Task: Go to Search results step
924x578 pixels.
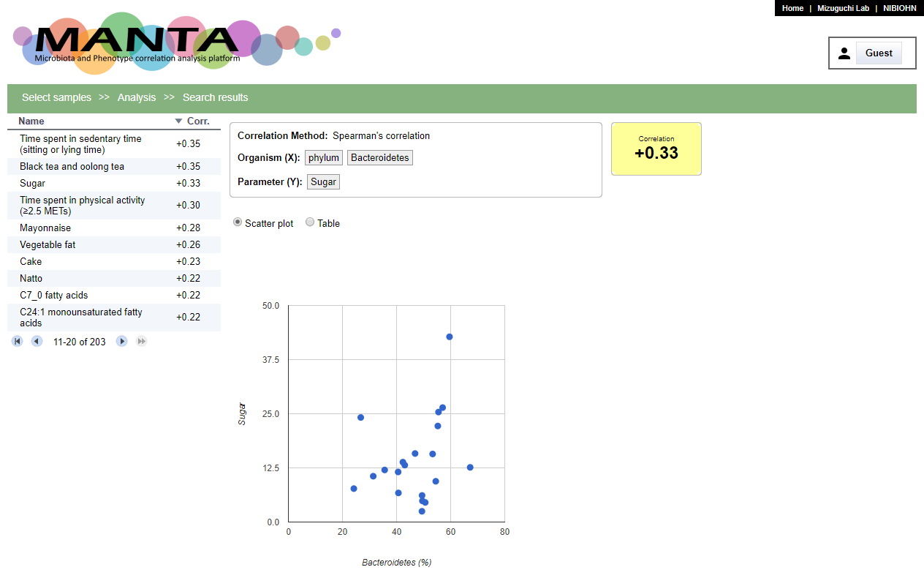Action: [x=215, y=97]
